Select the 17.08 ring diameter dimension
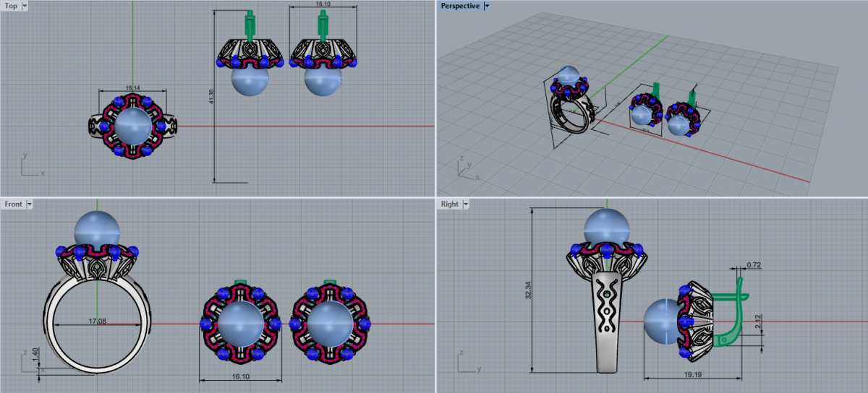The height and width of the screenshot is (393, 868). [96, 321]
